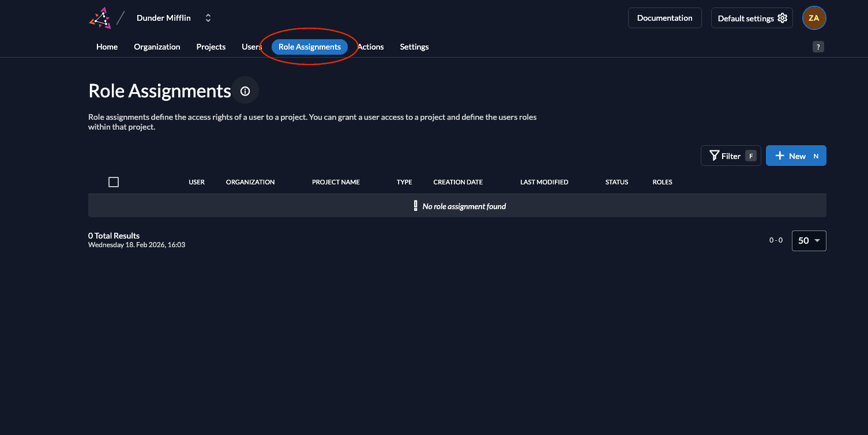
Task: Open the Home tab
Action: point(107,47)
